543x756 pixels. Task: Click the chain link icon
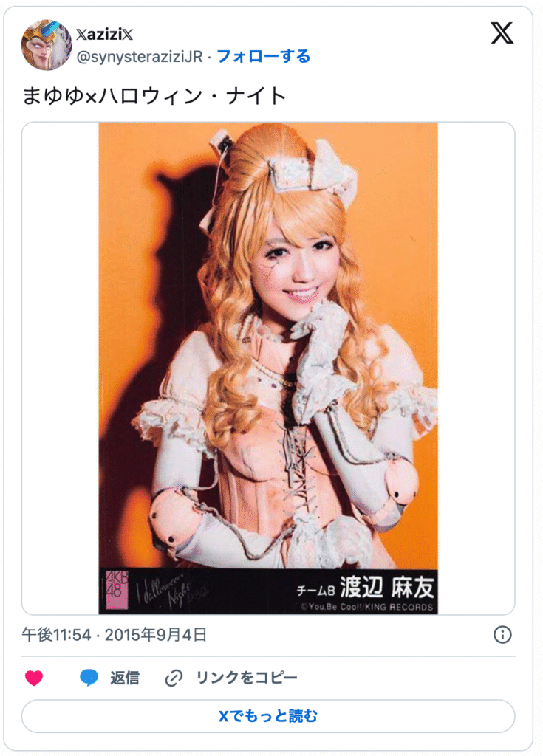point(174,678)
